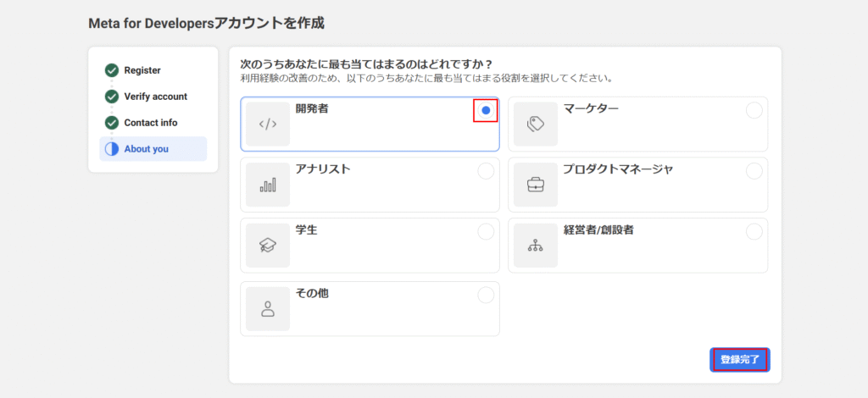Select the 学生 radio button
868x398 pixels.
click(x=486, y=232)
